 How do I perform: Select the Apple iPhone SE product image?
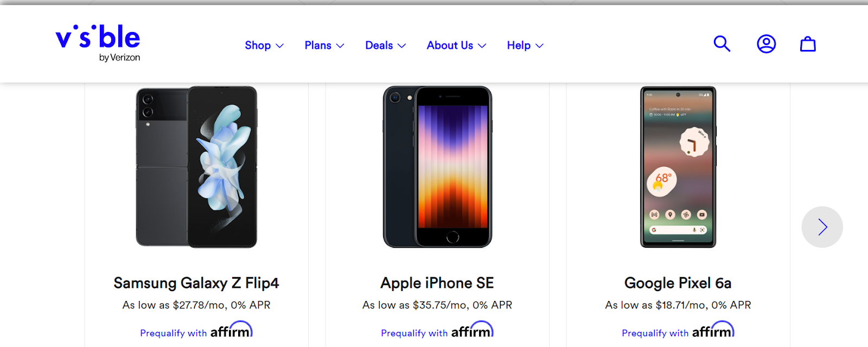(x=437, y=167)
